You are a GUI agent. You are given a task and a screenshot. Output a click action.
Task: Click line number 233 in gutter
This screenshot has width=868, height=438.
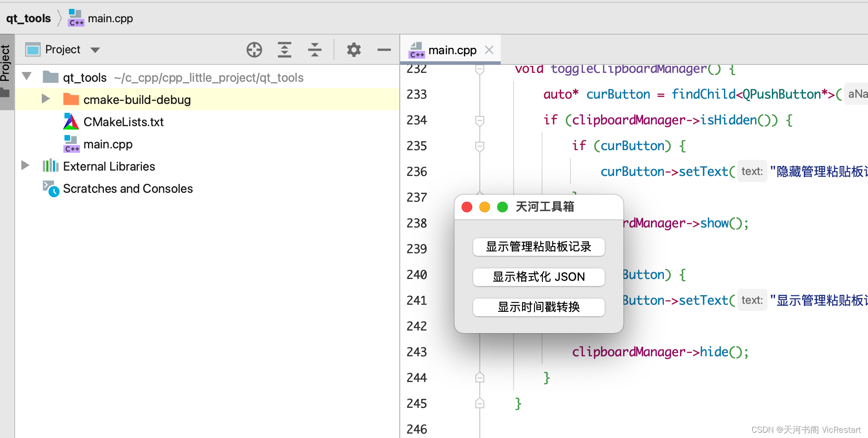(417, 94)
